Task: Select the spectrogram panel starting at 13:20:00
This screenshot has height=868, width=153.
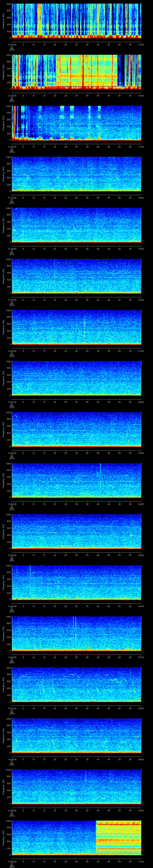Action: (x=77, y=327)
